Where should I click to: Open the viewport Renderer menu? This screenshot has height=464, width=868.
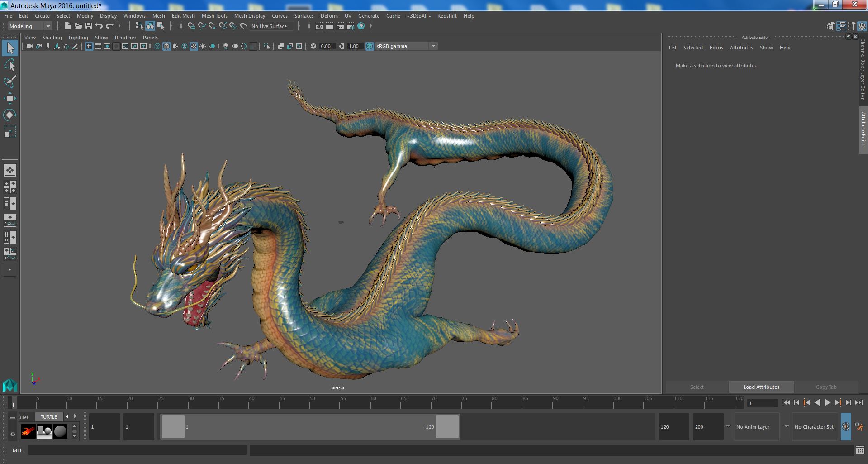click(125, 38)
